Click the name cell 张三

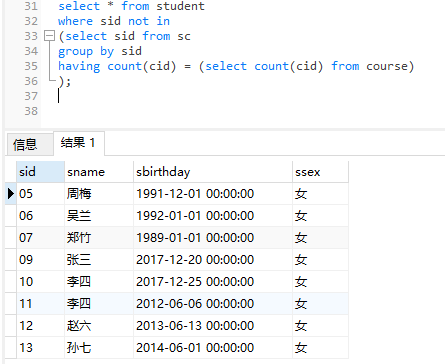coord(99,260)
